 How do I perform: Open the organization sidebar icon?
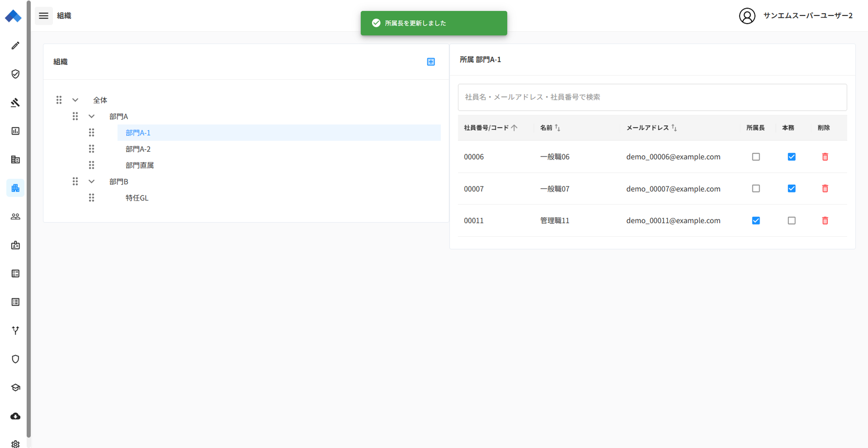pos(15,188)
